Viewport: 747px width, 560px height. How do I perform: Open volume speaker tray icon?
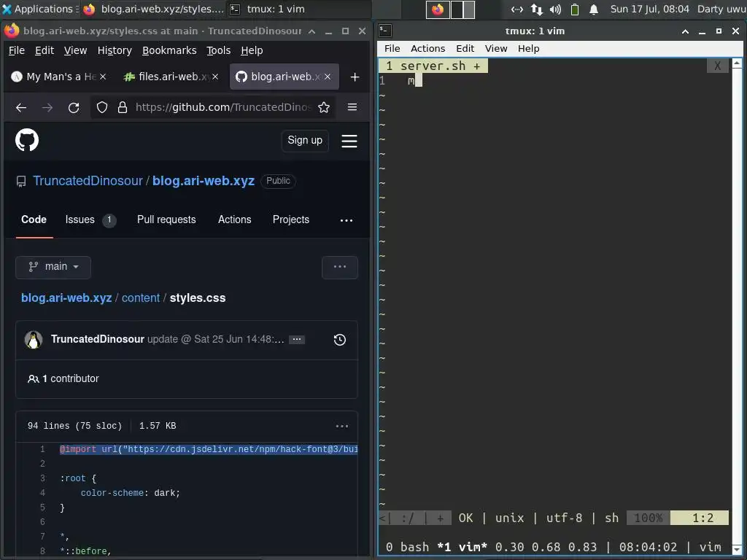click(555, 9)
